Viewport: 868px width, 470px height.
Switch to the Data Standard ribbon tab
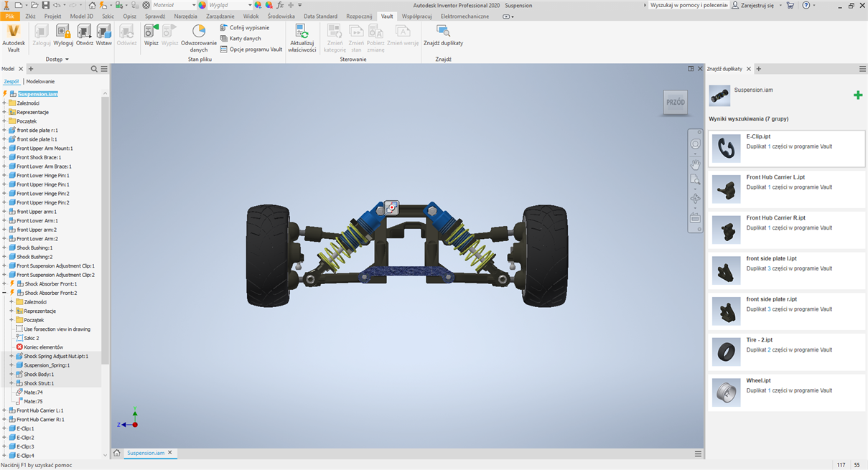pos(320,16)
